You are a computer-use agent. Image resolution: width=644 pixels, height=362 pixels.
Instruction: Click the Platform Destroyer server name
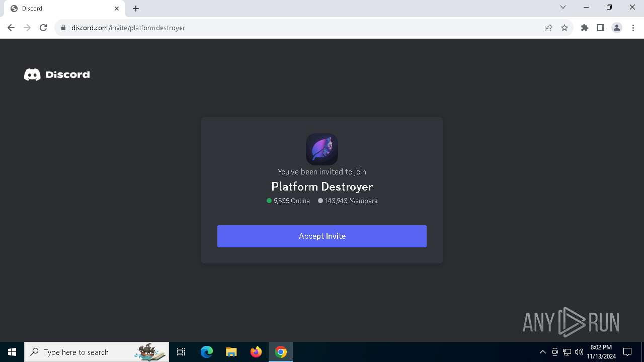click(x=322, y=187)
